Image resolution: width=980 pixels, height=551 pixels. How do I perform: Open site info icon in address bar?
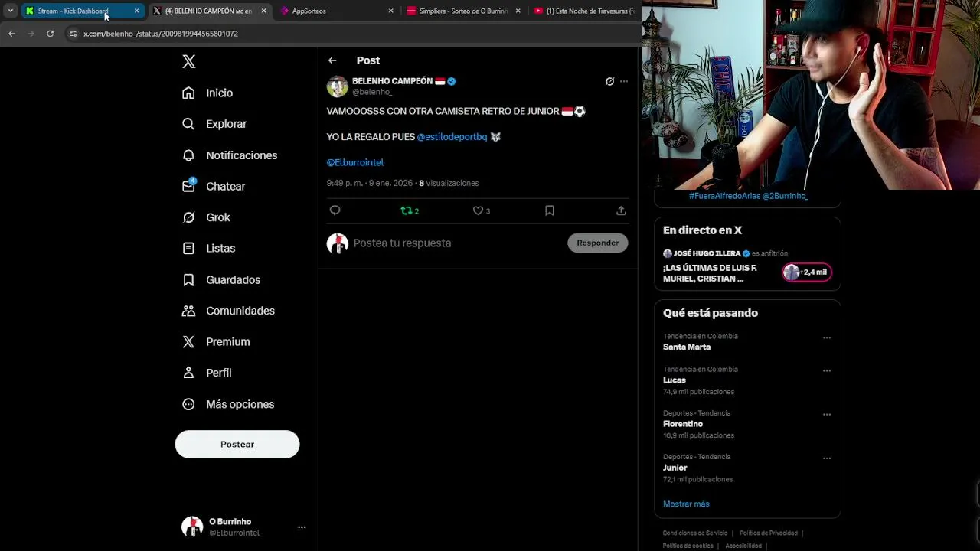pos(73,34)
